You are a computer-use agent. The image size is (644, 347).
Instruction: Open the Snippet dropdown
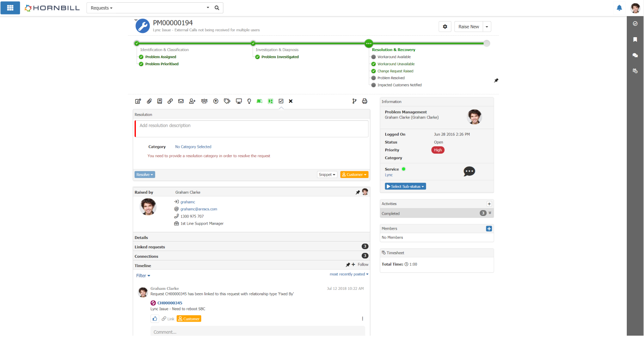click(327, 175)
